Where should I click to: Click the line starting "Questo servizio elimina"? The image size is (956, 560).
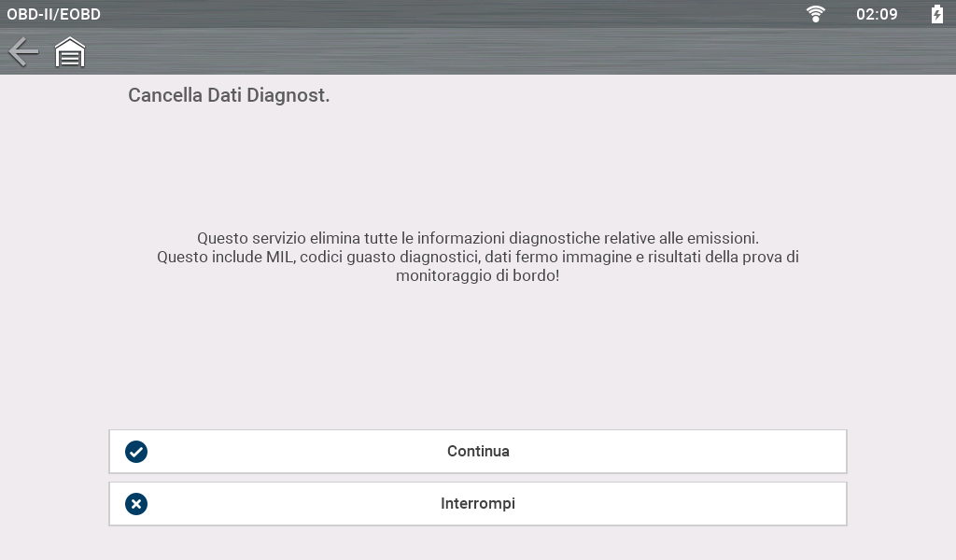coord(477,238)
